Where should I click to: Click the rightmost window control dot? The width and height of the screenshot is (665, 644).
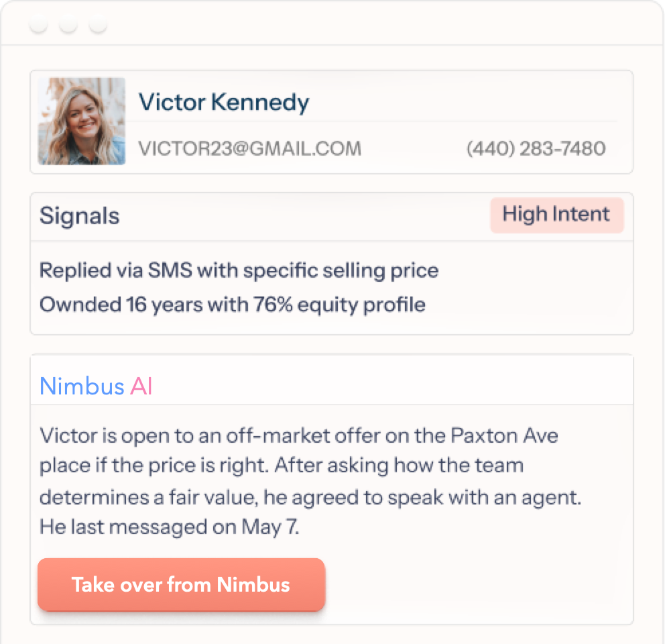click(98, 23)
